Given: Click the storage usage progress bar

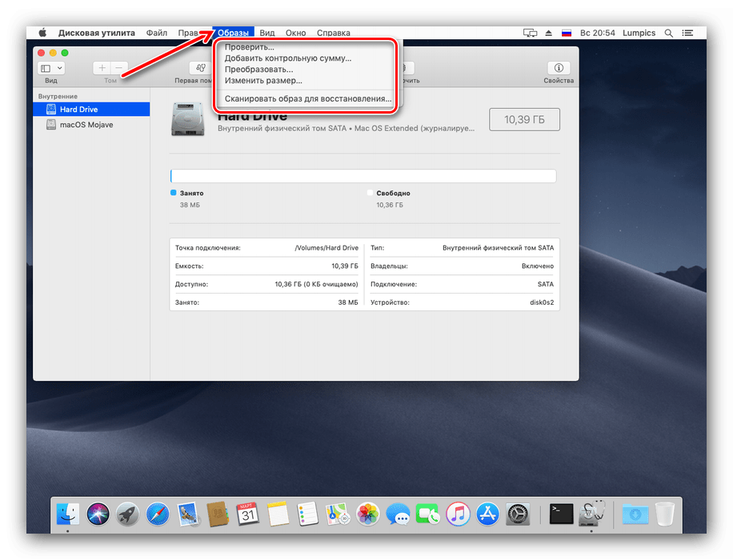Looking at the screenshot, I should 364,175.
